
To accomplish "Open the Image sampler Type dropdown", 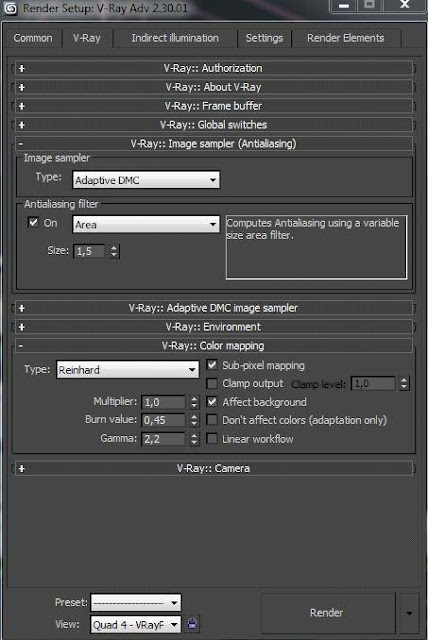I will point(146,180).
